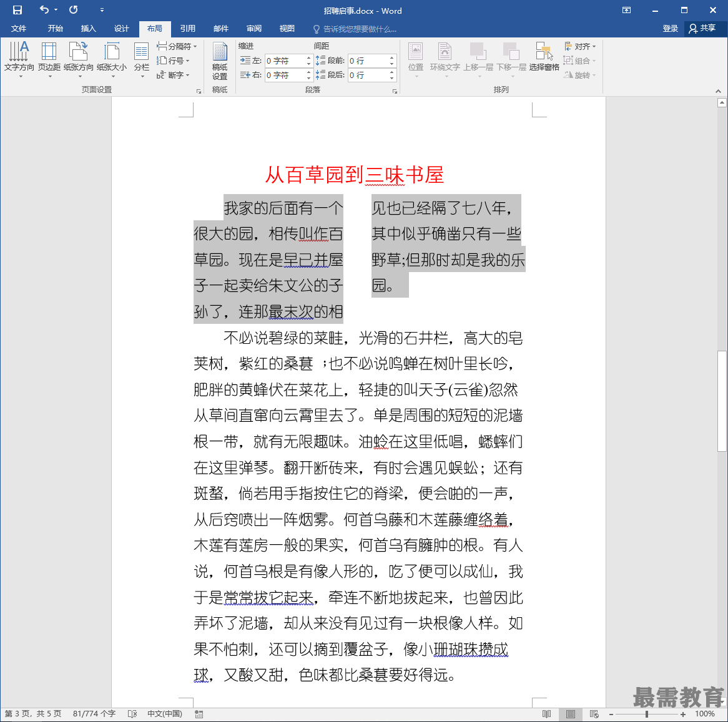
Task: Click the title 从百草园到三味书屋
Action: [x=354, y=175]
